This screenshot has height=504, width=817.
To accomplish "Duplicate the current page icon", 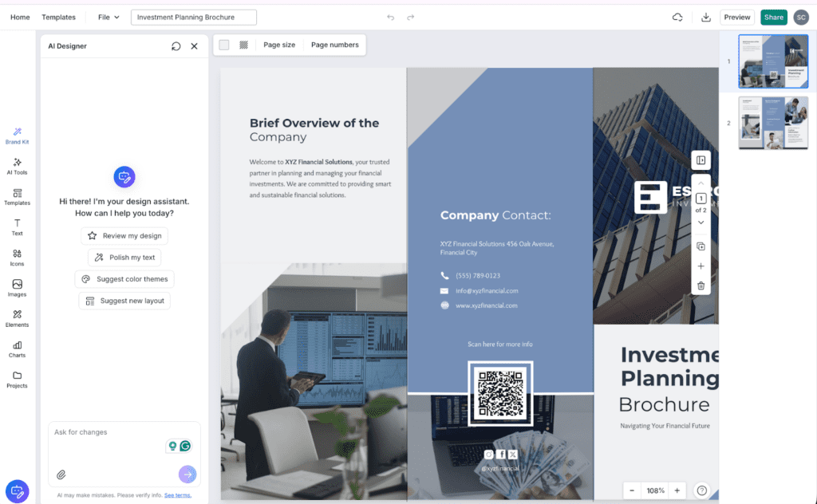I will pyautogui.click(x=701, y=246).
